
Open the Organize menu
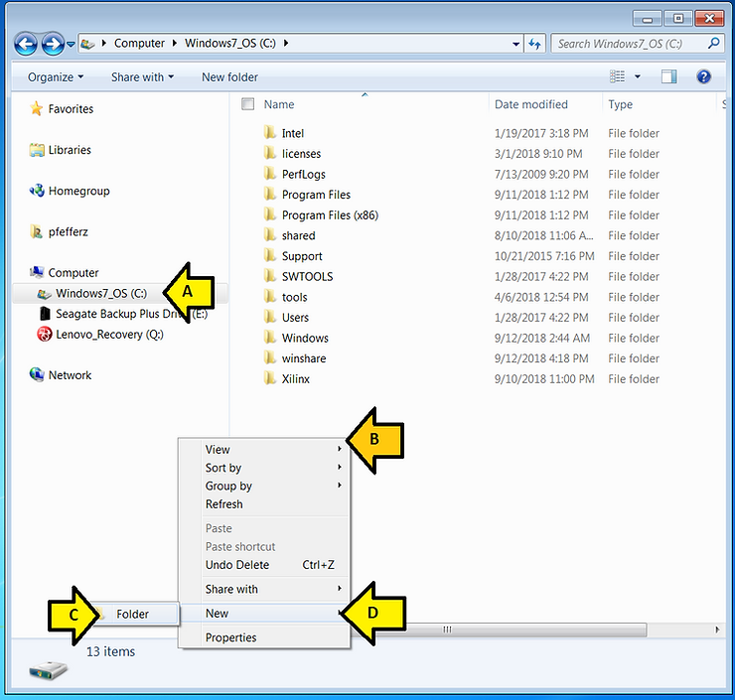click(x=56, y=77)
